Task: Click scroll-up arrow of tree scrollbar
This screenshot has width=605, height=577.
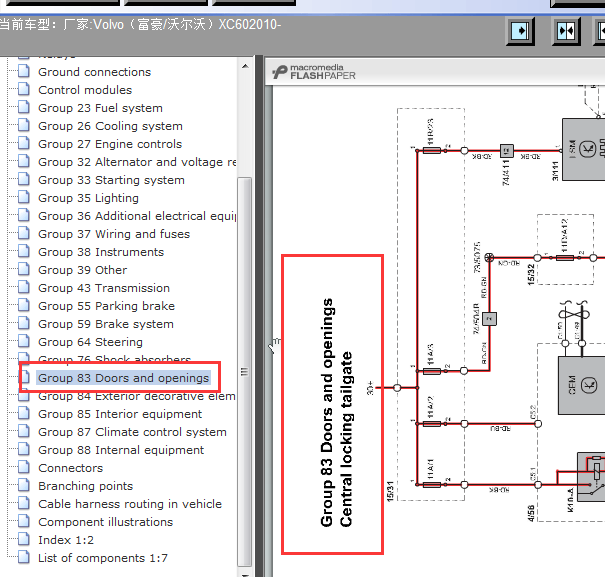Action: 245,66
